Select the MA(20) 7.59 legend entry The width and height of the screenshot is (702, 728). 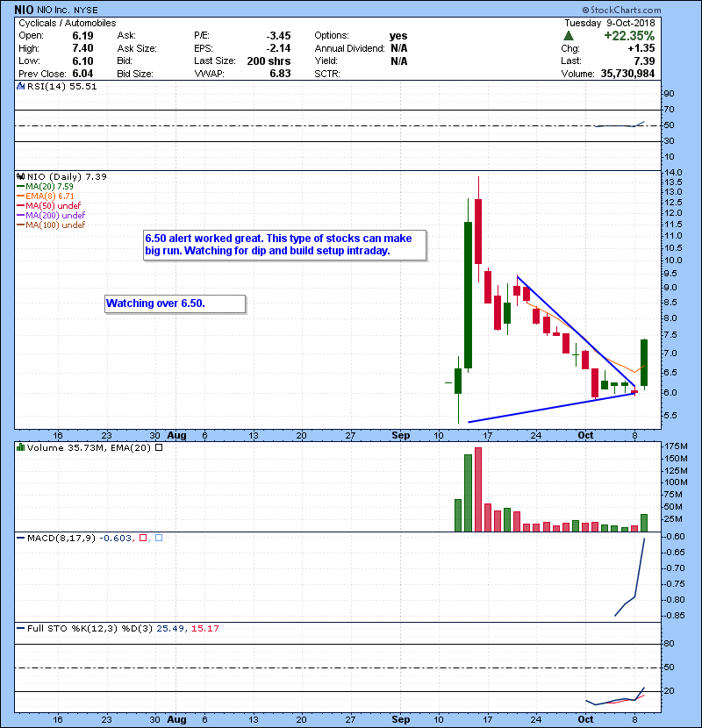(45, 186)
